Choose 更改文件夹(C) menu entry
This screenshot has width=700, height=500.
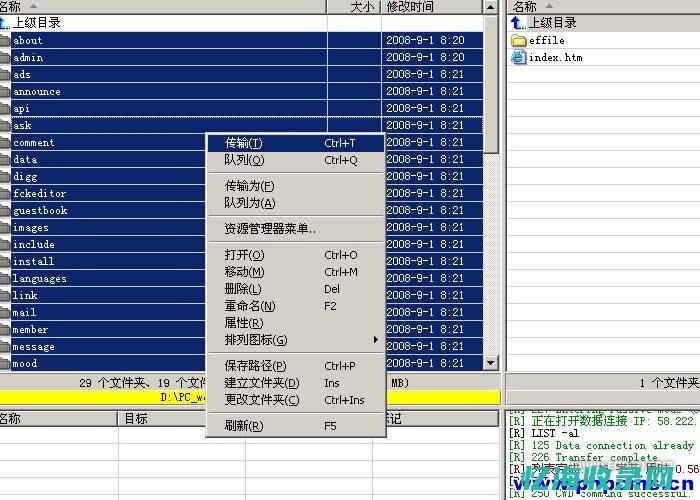[295, 400]
